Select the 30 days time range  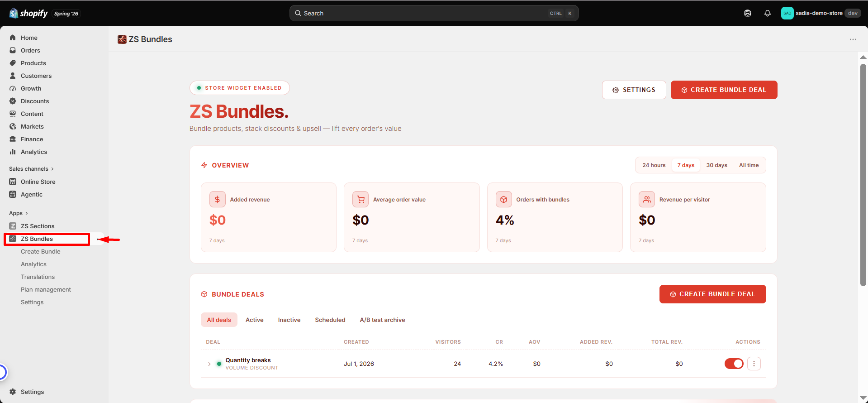(717, 165)
